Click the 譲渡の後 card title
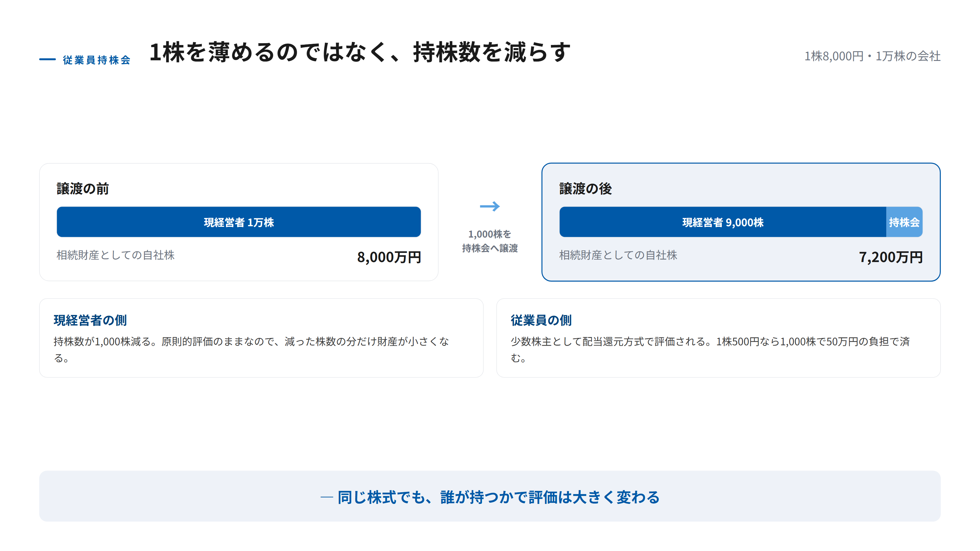This screenshot has width=980, height=551. [x=585, y=189]
